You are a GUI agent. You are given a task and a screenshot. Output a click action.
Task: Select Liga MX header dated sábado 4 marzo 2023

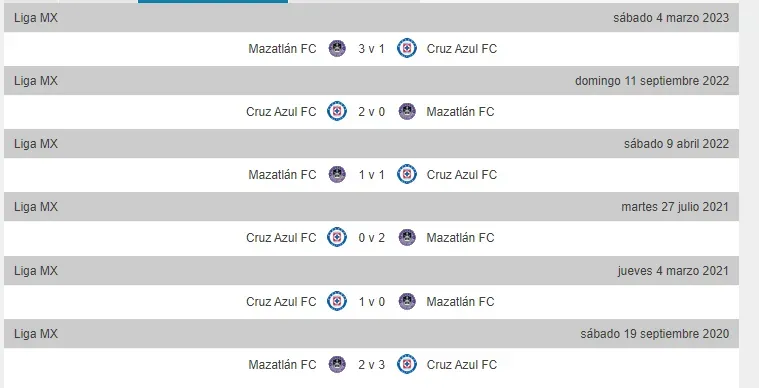click(371, 18)
